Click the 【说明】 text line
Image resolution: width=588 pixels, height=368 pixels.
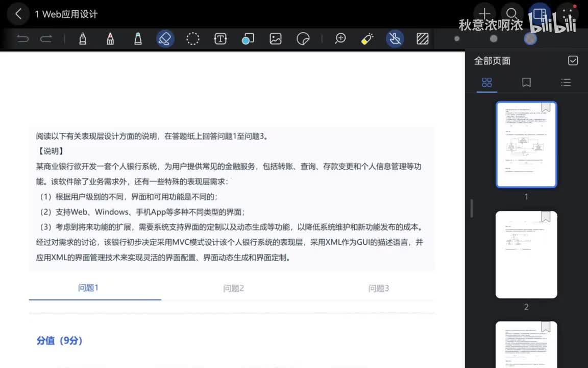pos(51,151)
